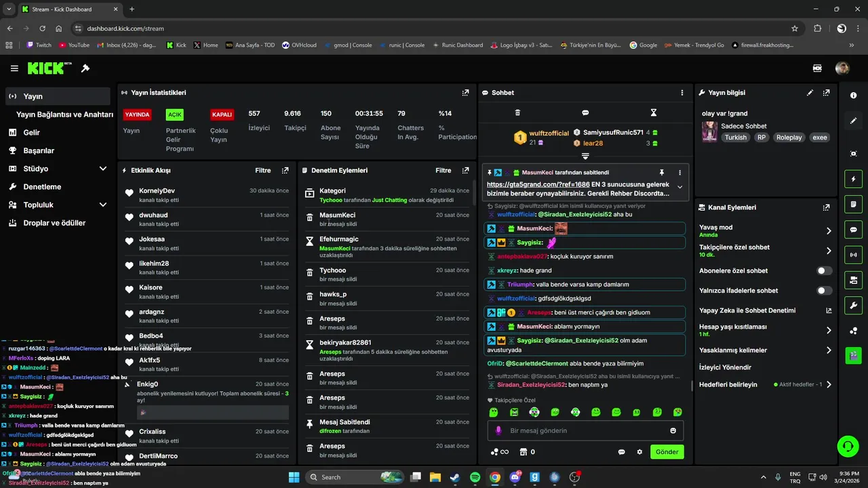Open the hamburger menu beside the Kick logo

point(14,68)
